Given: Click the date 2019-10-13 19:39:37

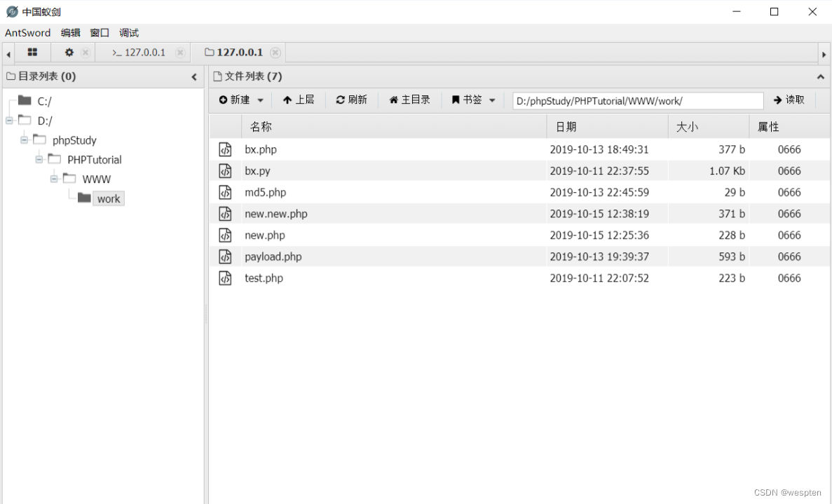Looking at the screenshot, I should click(599, 257).
